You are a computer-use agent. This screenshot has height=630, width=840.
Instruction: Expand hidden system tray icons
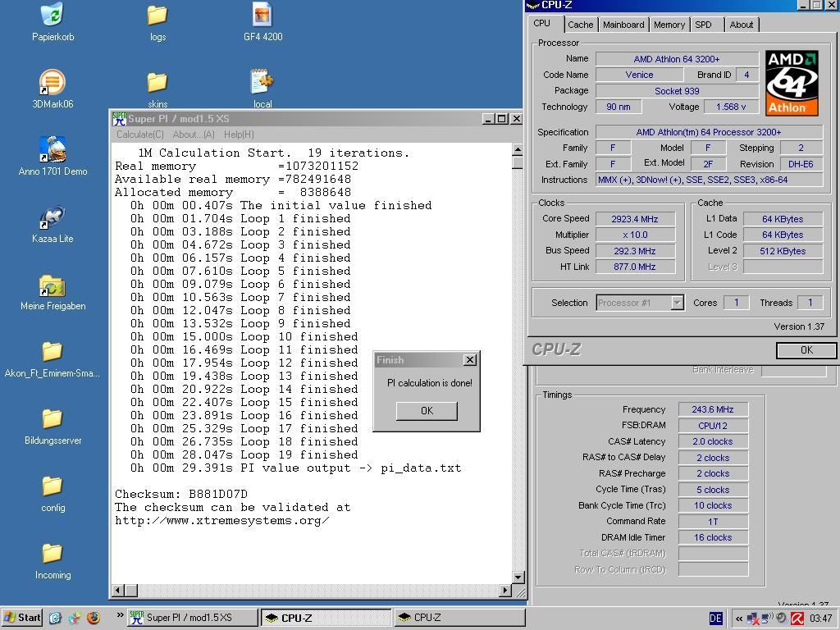pyautogui.click(x=739, y=619)
